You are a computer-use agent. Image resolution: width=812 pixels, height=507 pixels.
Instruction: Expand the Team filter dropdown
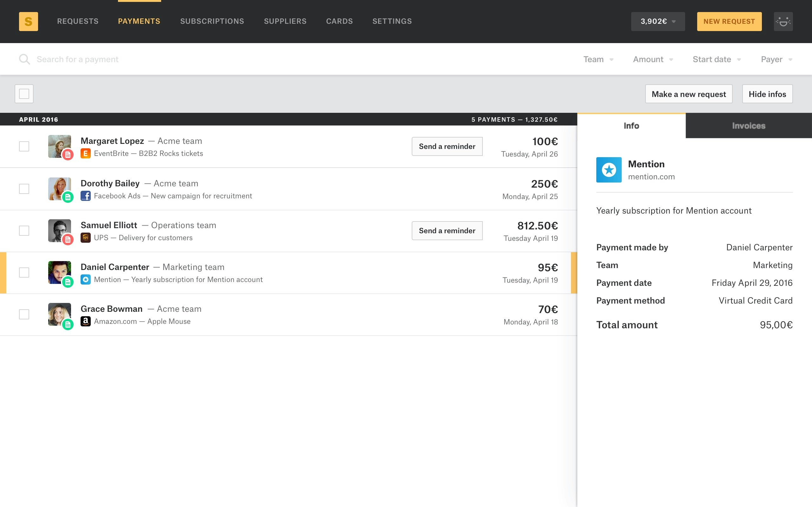click(x=598, y=59)
